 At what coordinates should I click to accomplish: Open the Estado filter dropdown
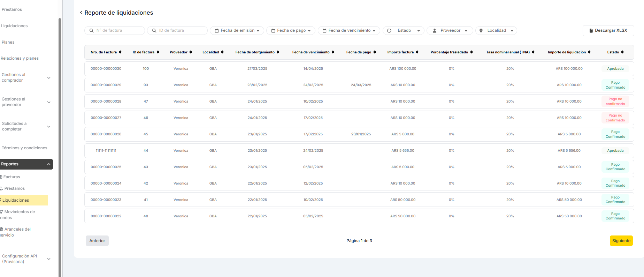(x=404, y=31)
